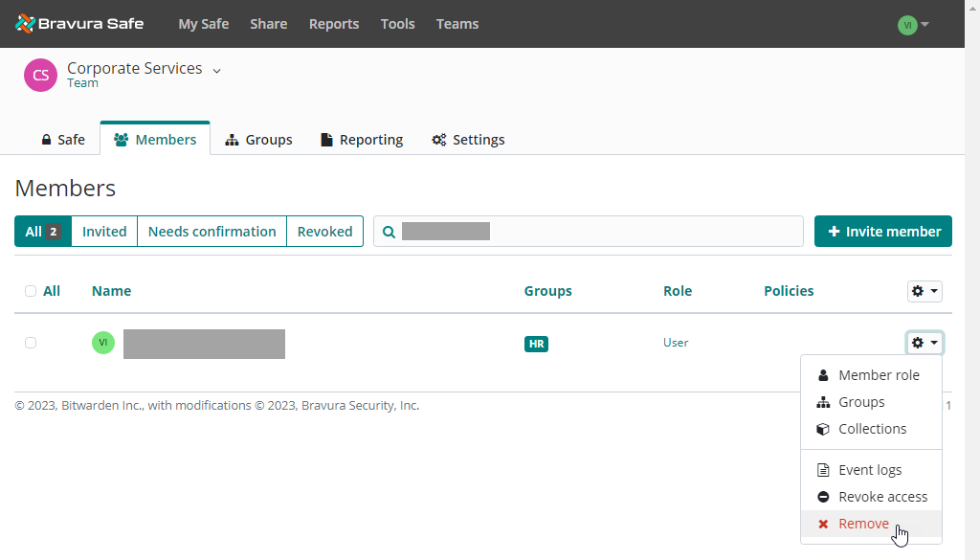View Event logs for this member

coord(869,470)
